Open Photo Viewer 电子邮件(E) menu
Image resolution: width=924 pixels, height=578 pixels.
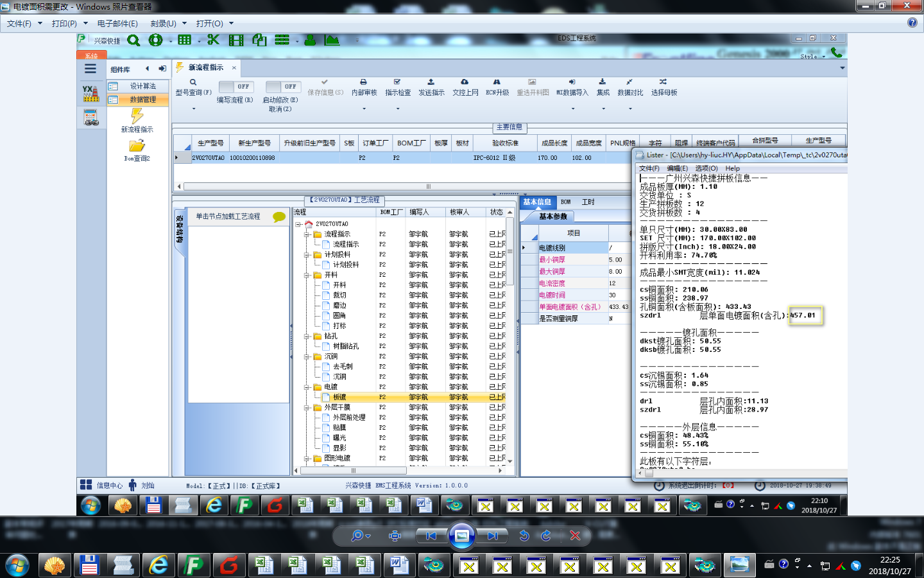[x=117, y=23]
